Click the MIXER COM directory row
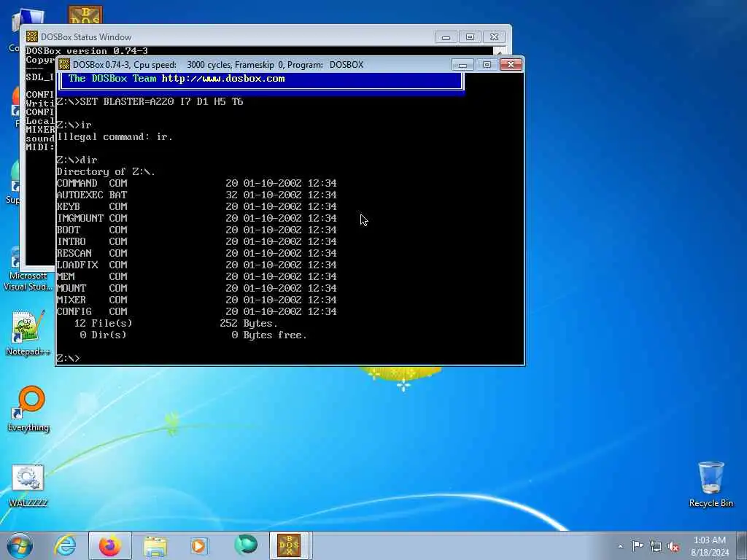The image size is (747, 560). click(x=196, y=300)
